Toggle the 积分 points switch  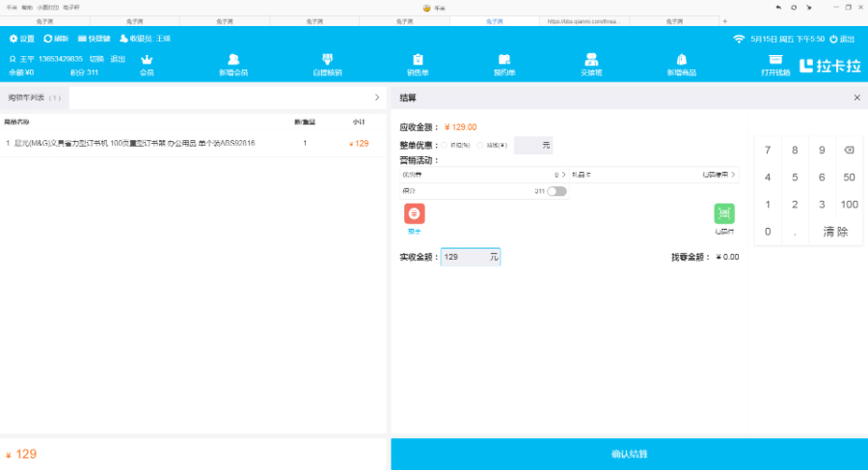(556, 191)
